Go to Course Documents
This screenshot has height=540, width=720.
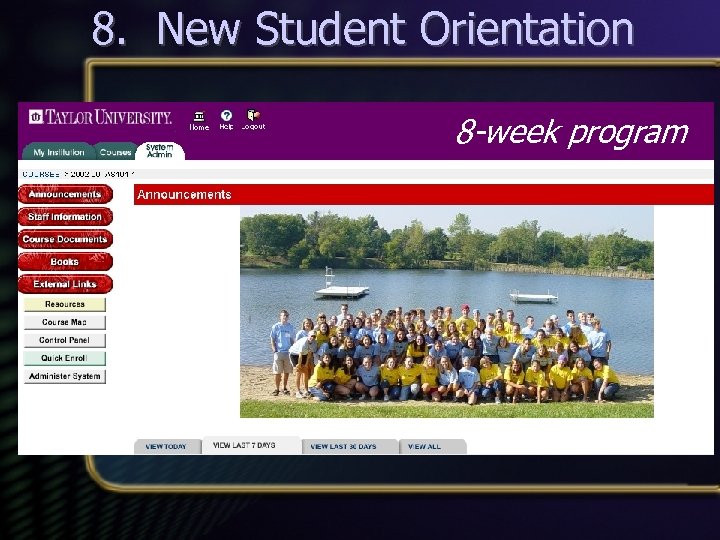(x=65, y=239)
